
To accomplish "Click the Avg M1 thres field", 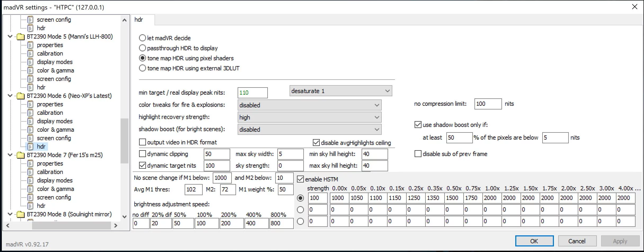I will click(194, 189).
